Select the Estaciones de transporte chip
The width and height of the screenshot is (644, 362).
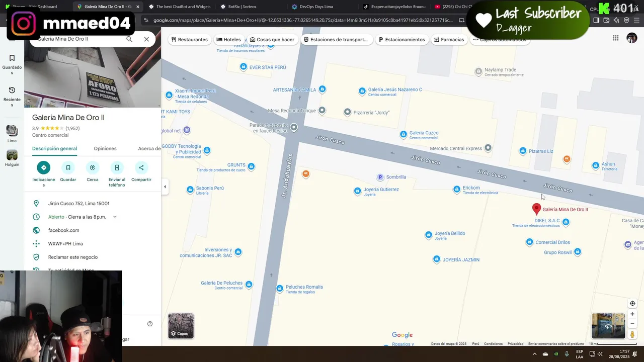pos(336,40)
